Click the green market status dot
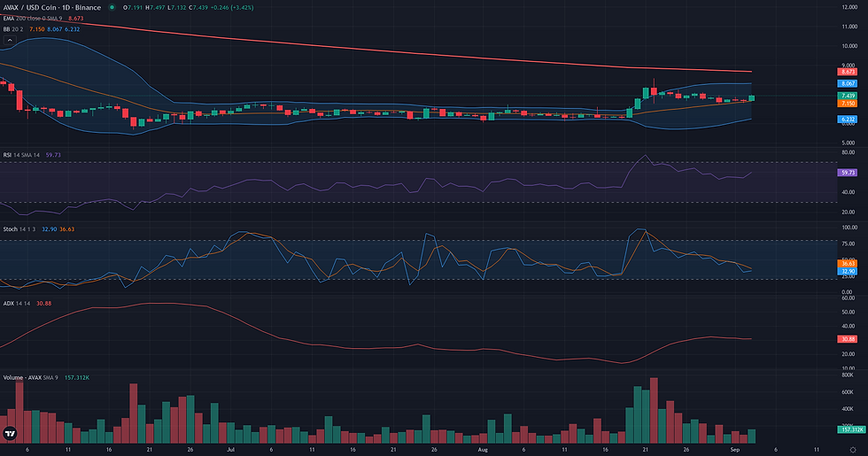The height and width of the screenshot is (456, 868). (x=112, y=8)
